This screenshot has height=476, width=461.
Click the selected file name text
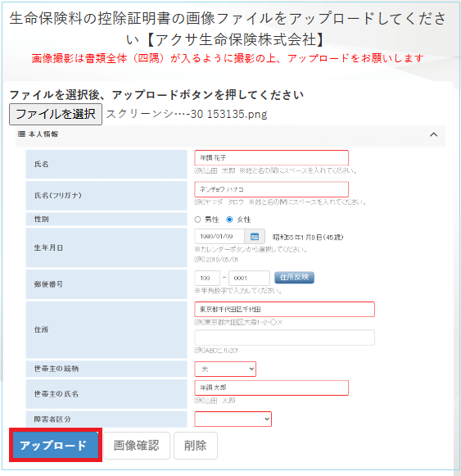click(187, 114)
